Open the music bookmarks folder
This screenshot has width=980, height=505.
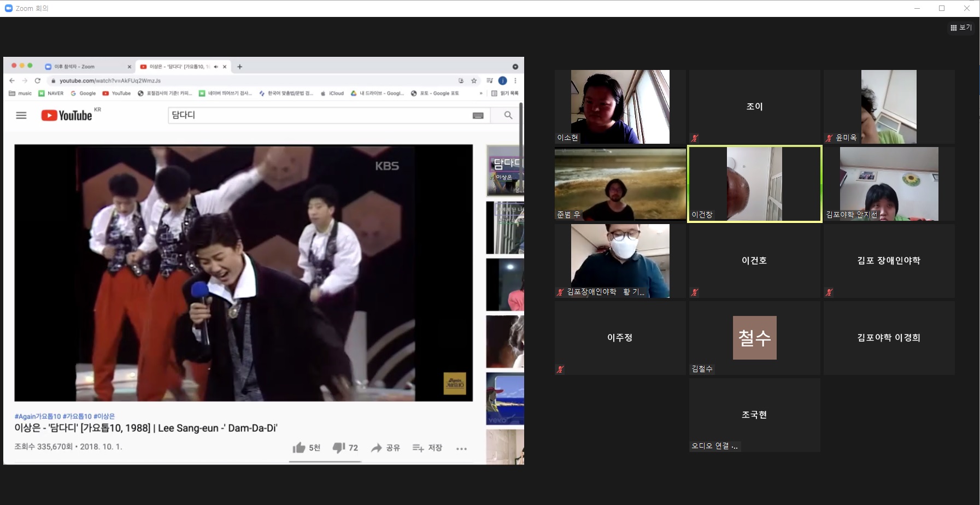(x=20, y=93)
